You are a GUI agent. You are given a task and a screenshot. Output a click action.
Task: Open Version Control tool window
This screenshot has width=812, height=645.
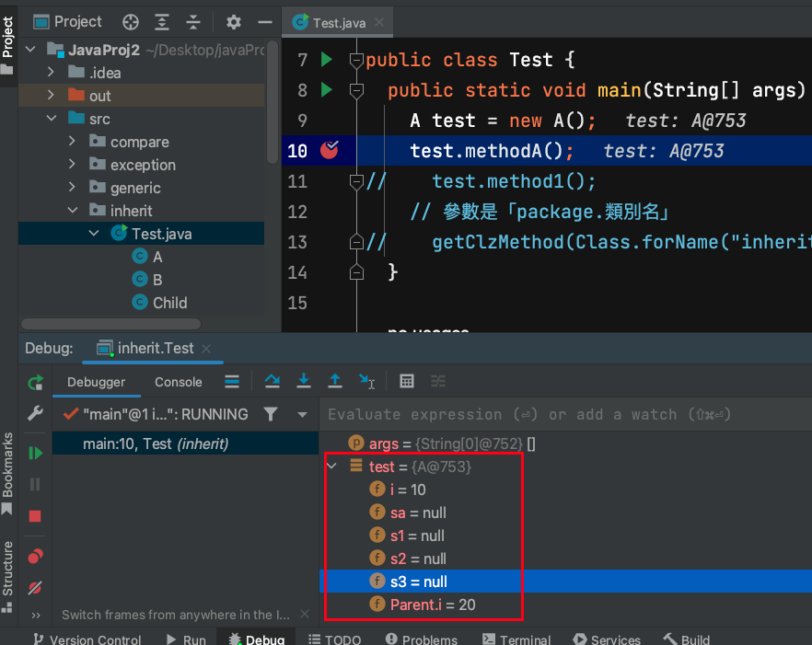coord(87,639)
